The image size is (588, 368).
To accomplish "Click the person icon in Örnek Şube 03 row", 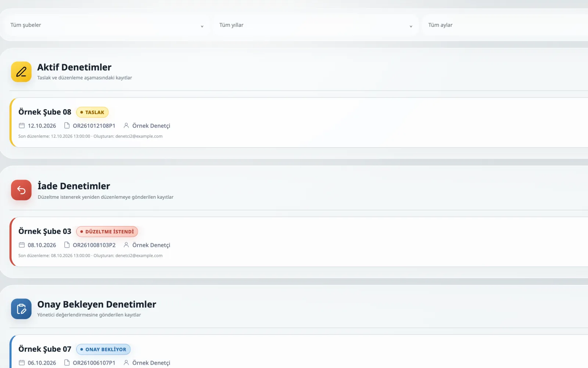I will [x=126, y=245].
